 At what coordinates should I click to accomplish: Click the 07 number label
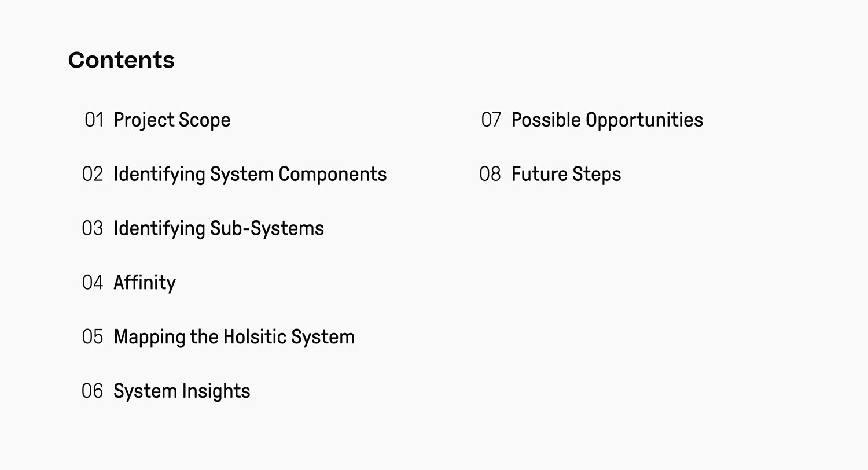click(x=491, y=120)
